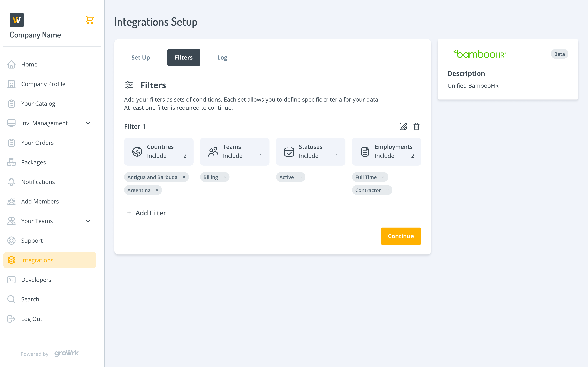
Task: Switch to the Set Up tab
Action: click(140, 57)
